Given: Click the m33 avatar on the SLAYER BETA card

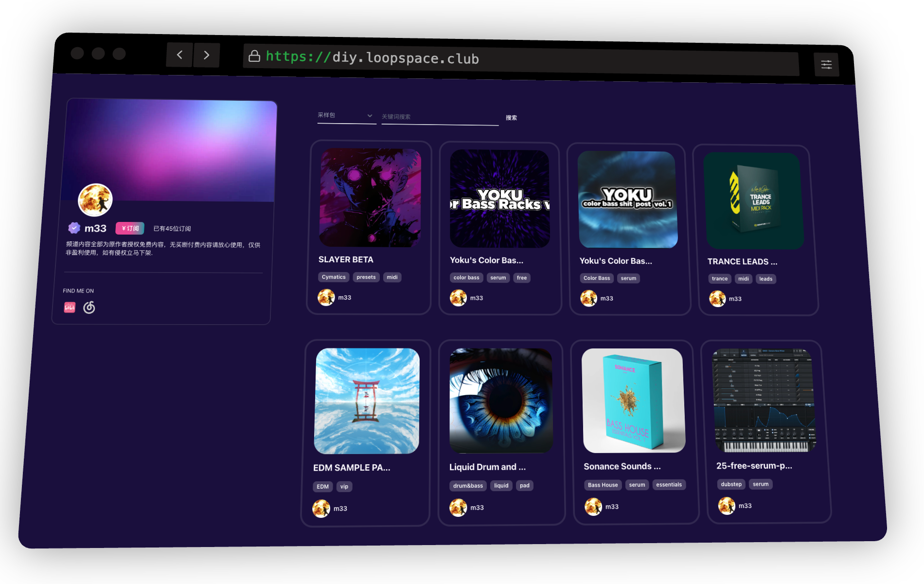Looking at the screenshot, I should point(327,297).
